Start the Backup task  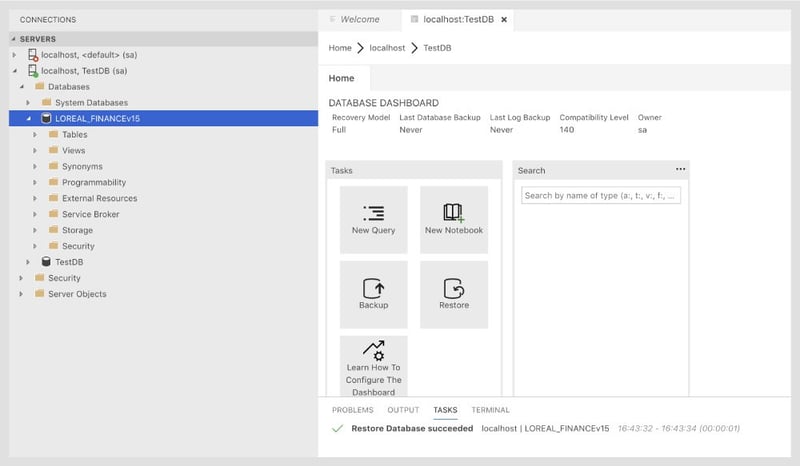point(373,295)
